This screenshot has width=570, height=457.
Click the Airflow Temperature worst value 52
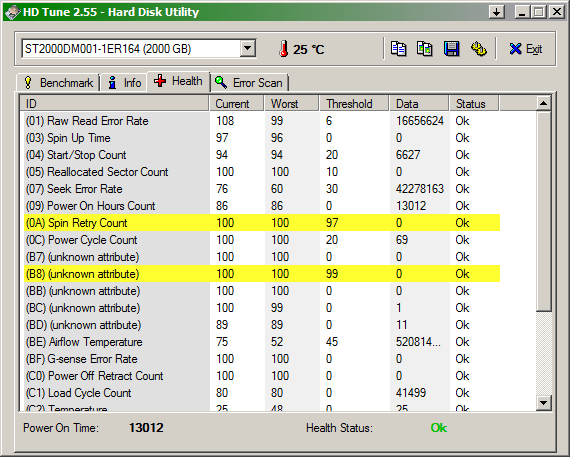pos(277,342)
